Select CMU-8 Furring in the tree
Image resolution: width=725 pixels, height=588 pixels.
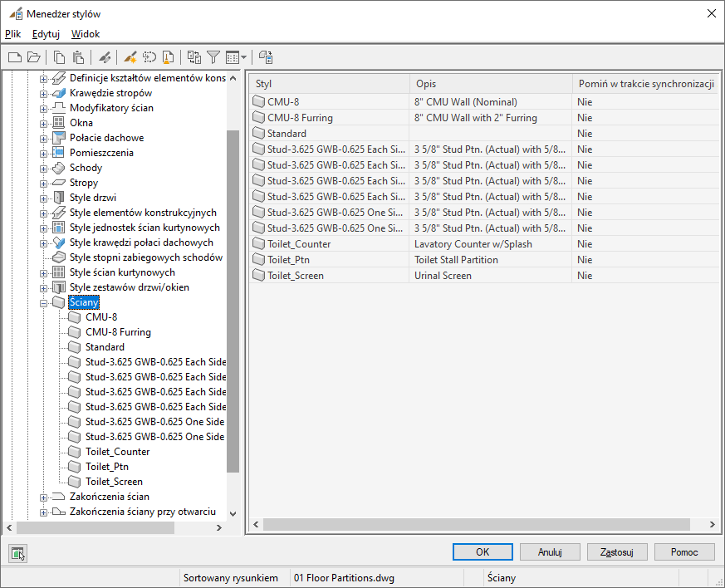(x=118, y=332)
